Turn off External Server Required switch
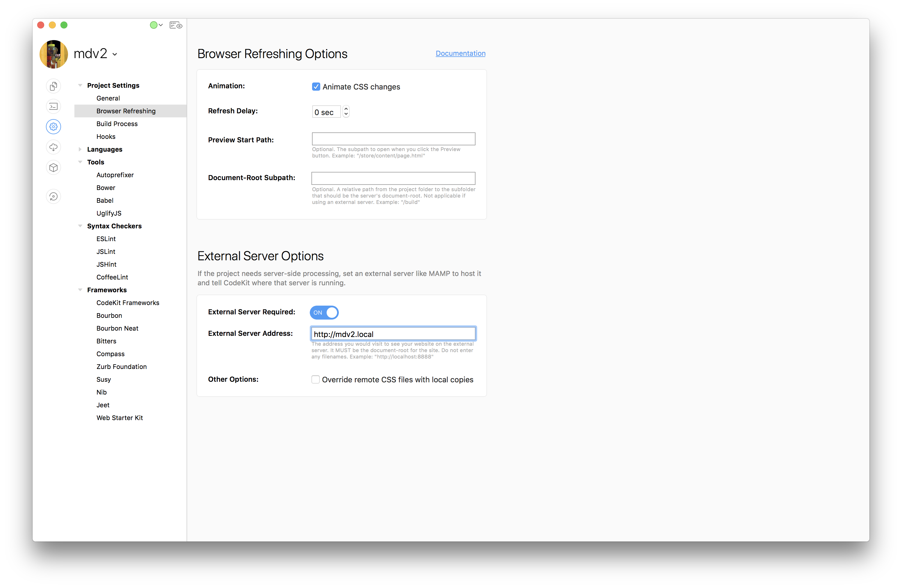The width and height of the screenshot is (902, 588). pos(324,313)
